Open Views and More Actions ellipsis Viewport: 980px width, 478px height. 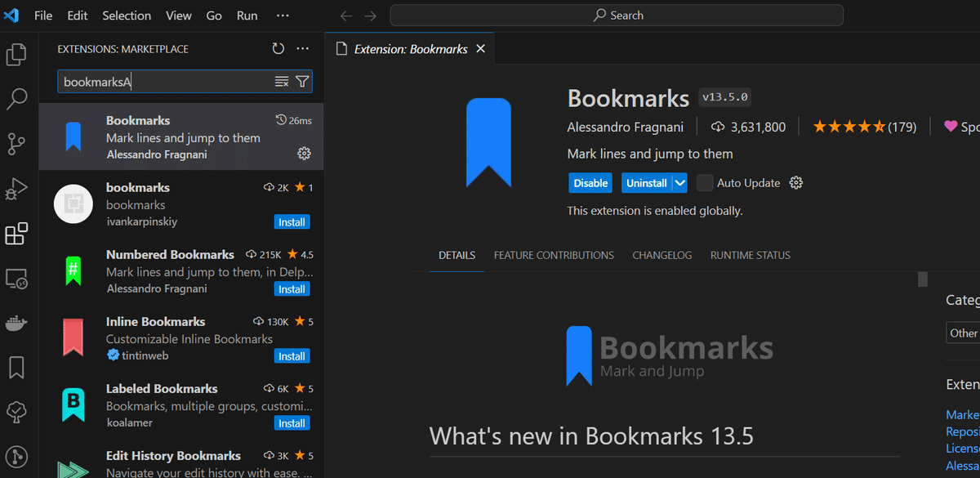coord(303,49)
